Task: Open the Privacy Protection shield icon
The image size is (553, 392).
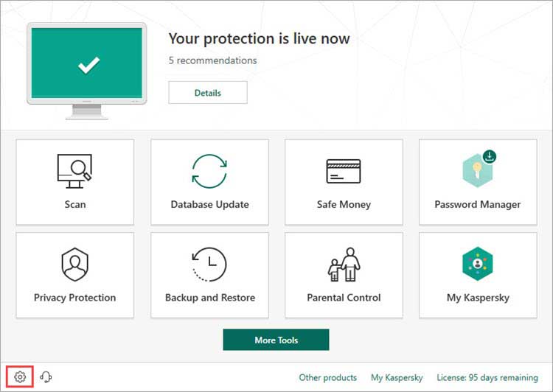Action: (74, 264)
